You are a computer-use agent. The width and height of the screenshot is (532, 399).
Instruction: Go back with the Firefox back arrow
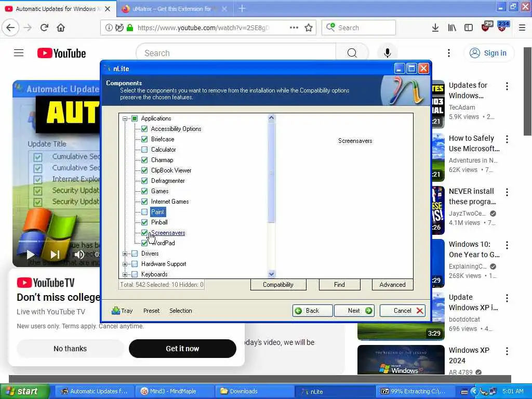coord(10,28)
